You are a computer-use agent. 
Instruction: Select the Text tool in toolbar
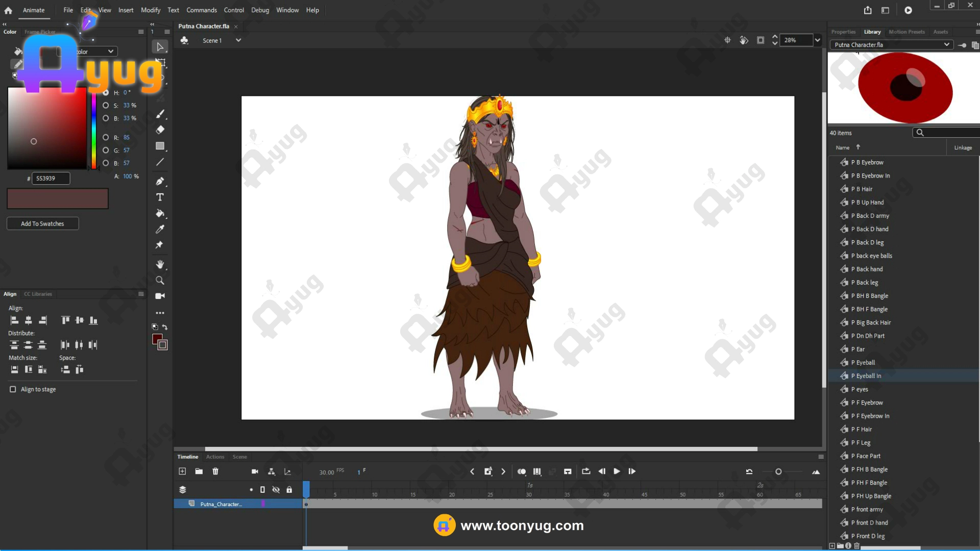tap(160, 197)
